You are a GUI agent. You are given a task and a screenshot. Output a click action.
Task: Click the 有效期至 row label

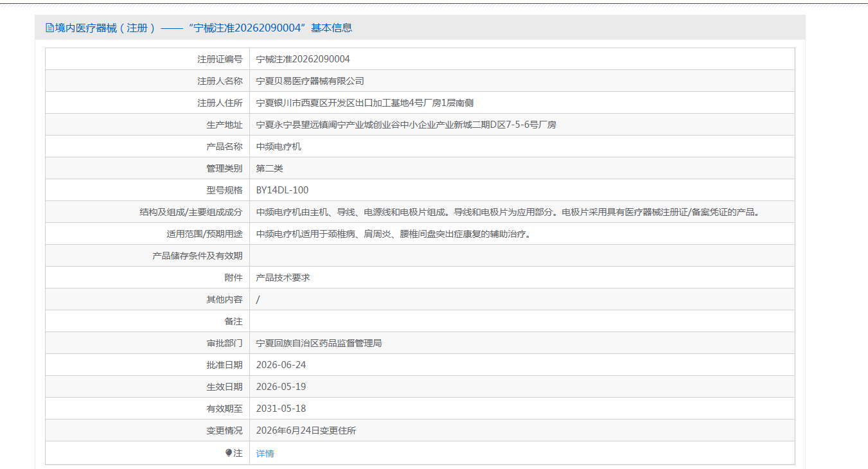tap(224, 409)
